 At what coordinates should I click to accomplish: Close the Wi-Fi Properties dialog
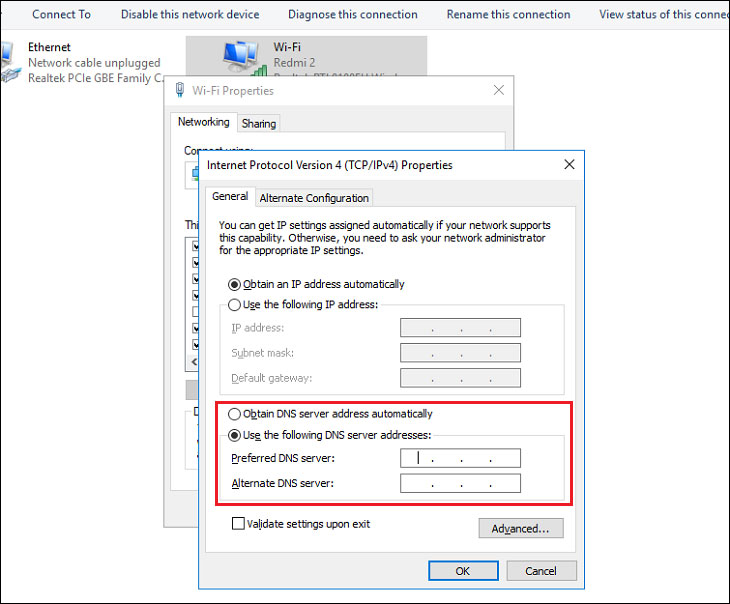pos(498,91)
